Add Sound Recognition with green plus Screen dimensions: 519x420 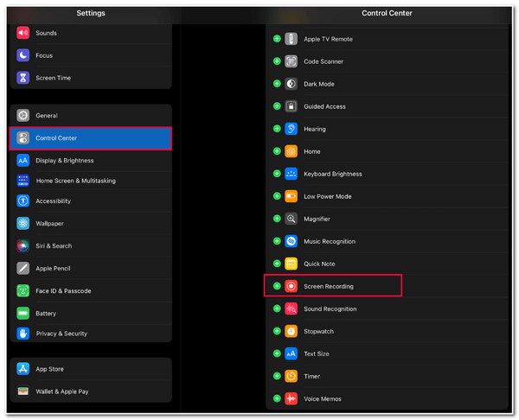coord(277,309)
